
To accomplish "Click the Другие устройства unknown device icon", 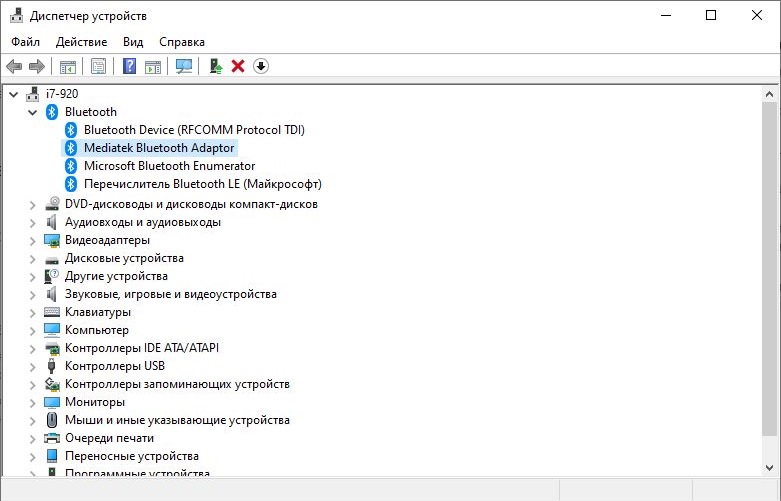I will [x=52, y=276].
